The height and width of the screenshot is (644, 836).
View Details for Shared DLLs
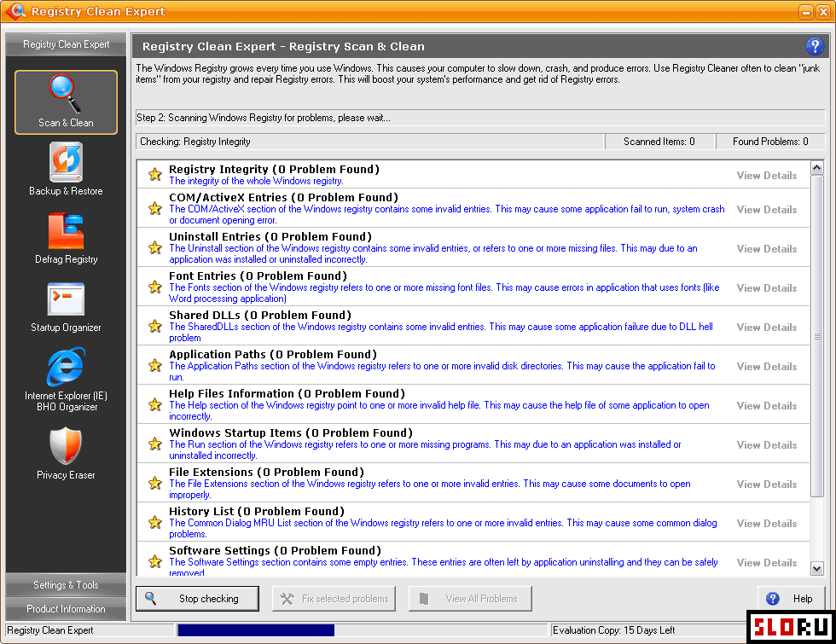pos(767,328)
